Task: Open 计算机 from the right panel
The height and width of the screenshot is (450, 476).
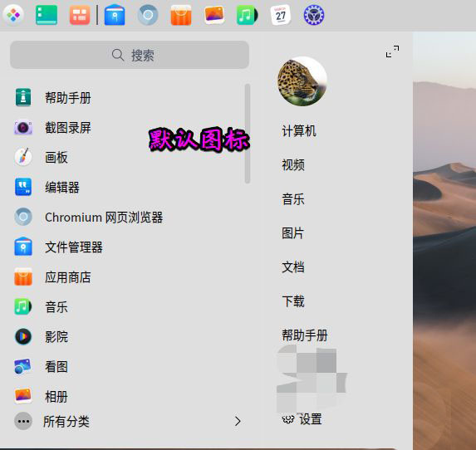Action: pos(299,131)
